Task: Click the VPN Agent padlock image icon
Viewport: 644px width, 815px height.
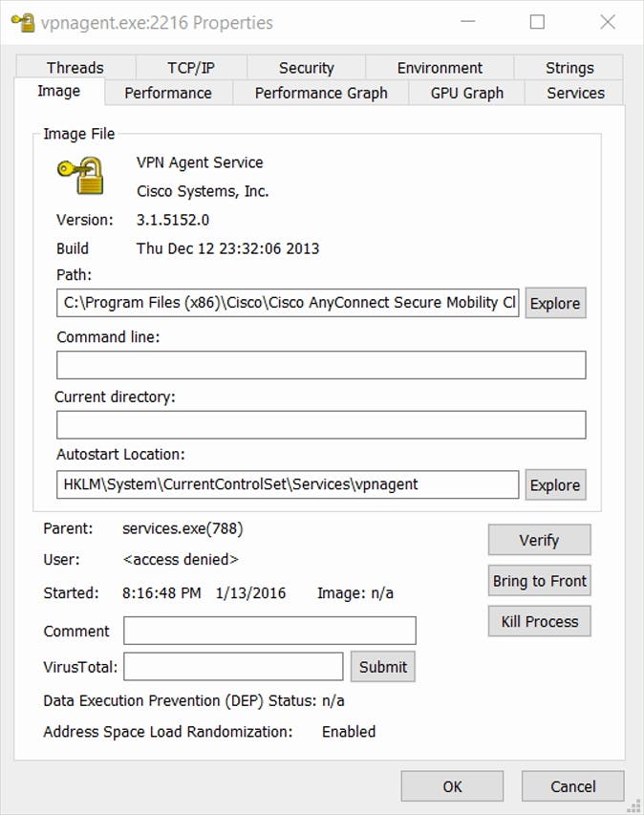Action: click(80, 176)
